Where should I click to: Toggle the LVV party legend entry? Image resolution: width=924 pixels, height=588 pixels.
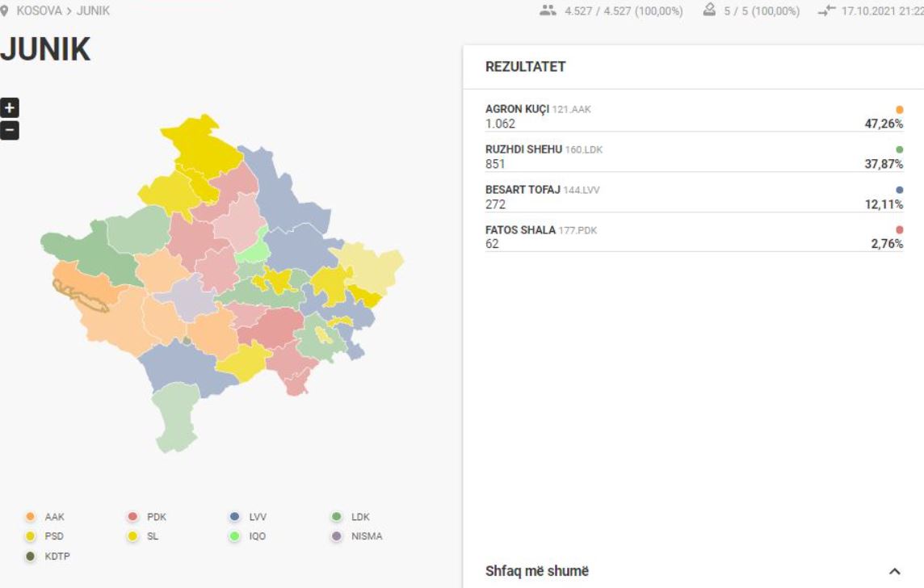(246, 516)
